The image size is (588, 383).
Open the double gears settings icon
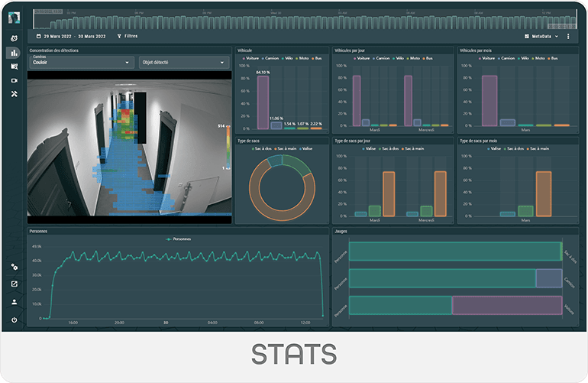click(15, 267)
